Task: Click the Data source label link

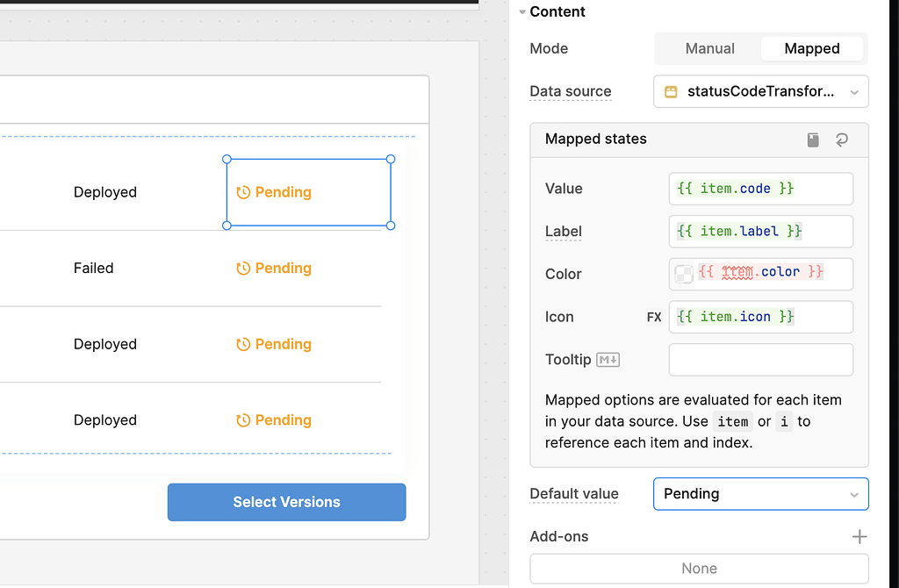Action: (570, 91)
